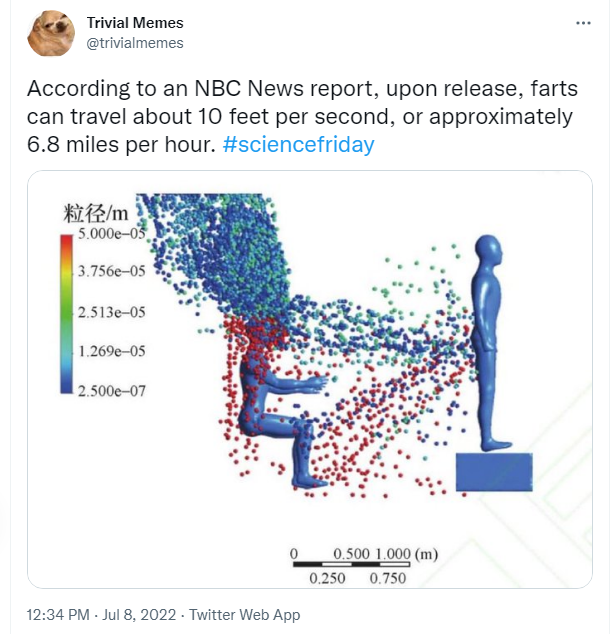This screenshot has height=634, width=610.
Task: Click the 1.269e-05 legend value
Action: coord(112,351)
